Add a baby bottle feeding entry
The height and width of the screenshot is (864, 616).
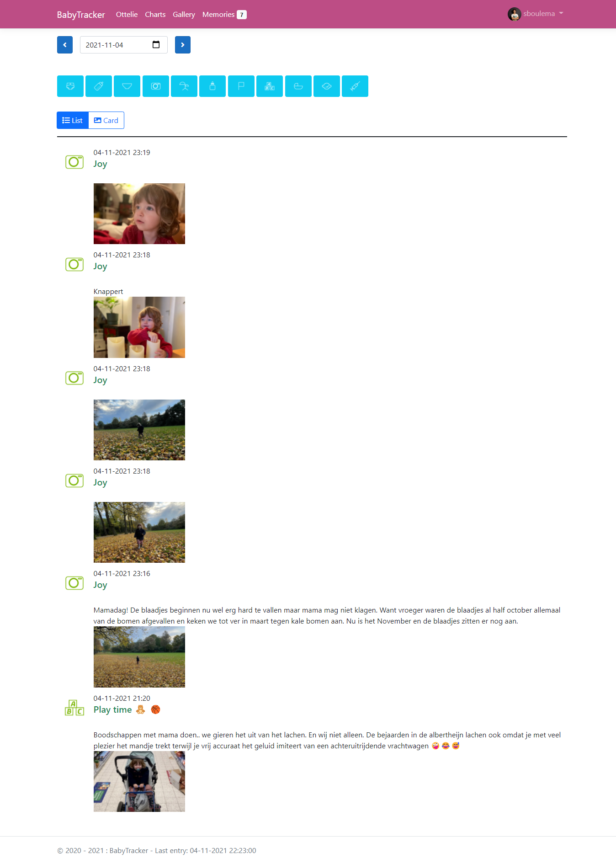pyautogui.click(x=99, y=86)
